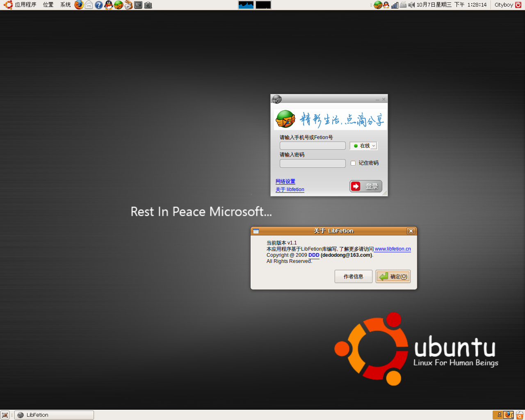Open the camera screenshot launcher

(x=148, y=5)
